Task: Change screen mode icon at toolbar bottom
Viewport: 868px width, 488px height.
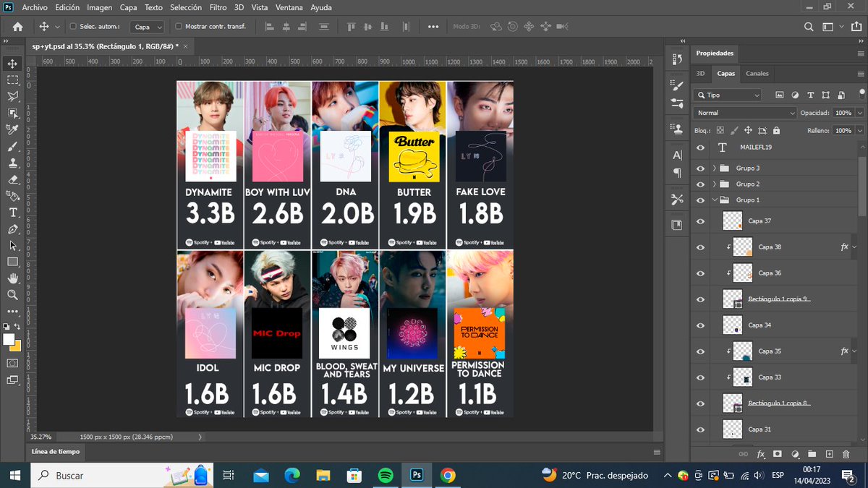Action: coord(12,380)
